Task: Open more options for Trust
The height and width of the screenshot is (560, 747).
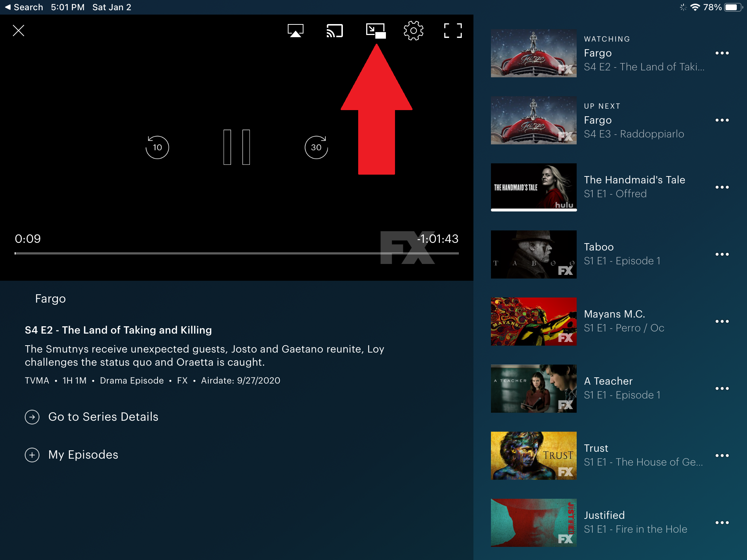Action: click(x=722, y=456)
